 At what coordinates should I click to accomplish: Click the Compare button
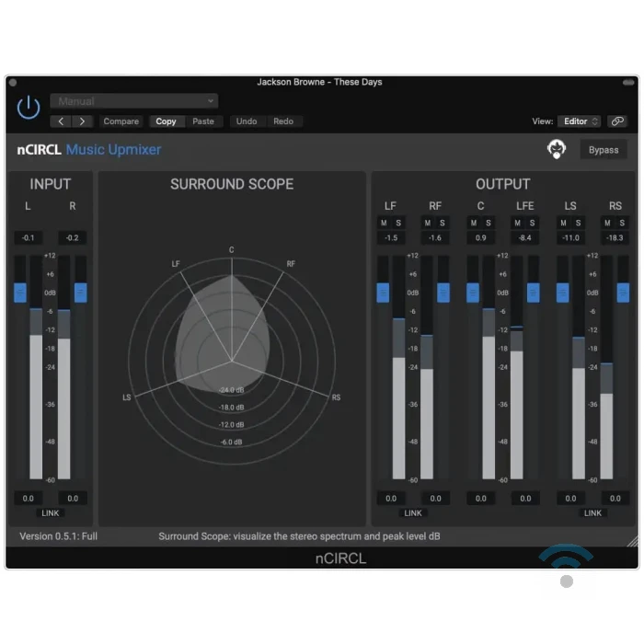tap(121, 121)
